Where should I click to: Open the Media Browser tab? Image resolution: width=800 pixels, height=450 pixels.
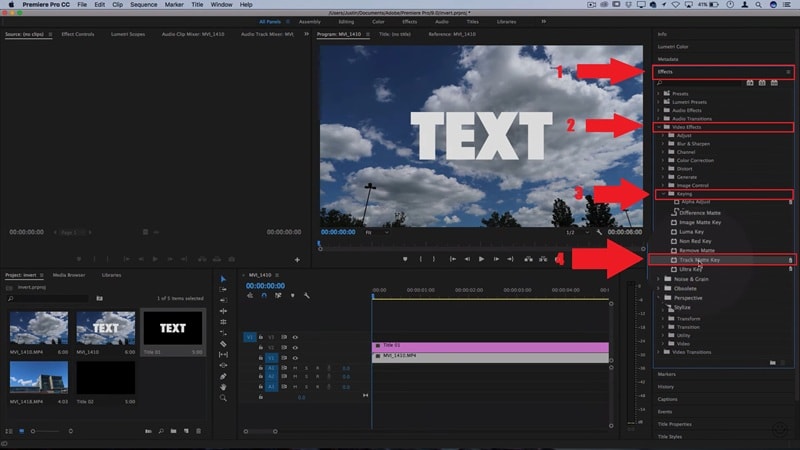(x=69, y=275)
